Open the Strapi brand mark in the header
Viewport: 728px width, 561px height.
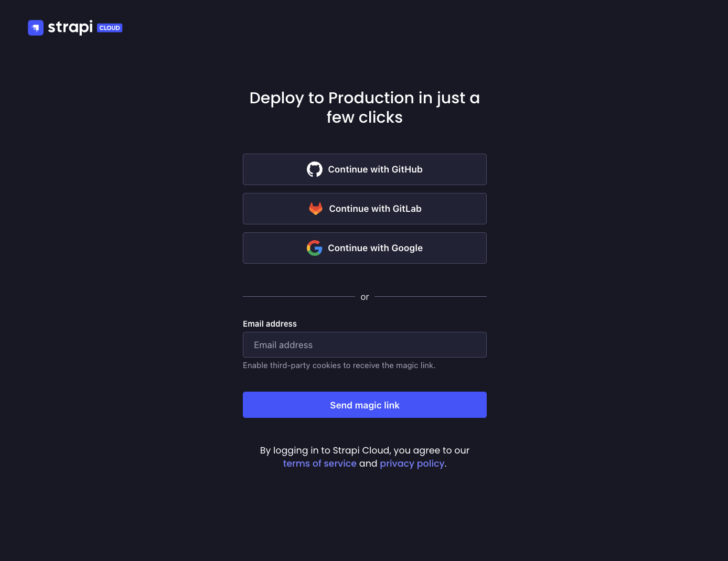(35, 27)
